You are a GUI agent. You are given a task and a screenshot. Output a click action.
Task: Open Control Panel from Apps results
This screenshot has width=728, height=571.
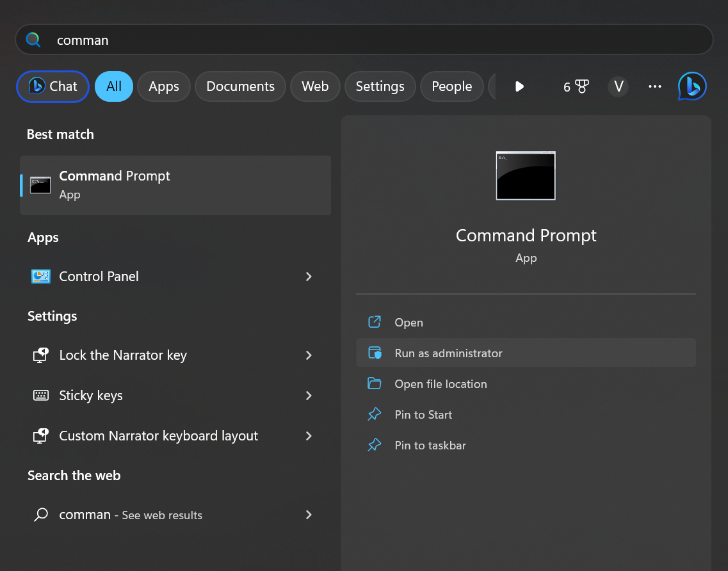(x=99, y=277)
